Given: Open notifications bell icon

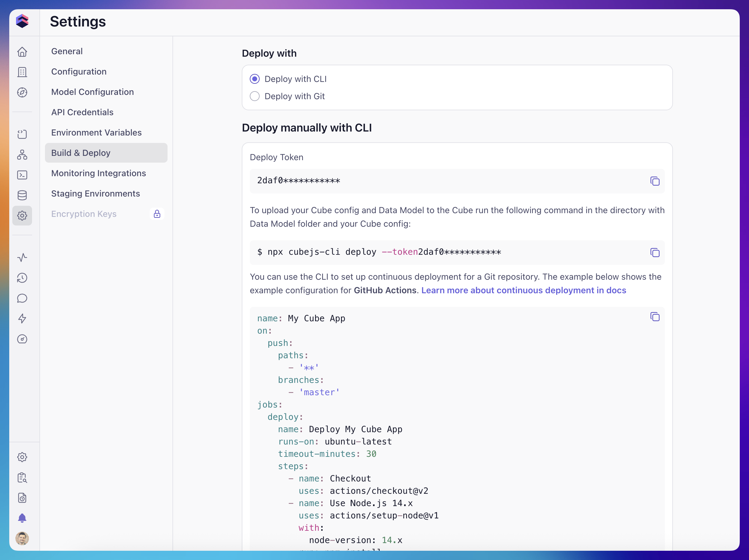Looking at the screenshot, I should pyautogui.click(x=22, y=518).
